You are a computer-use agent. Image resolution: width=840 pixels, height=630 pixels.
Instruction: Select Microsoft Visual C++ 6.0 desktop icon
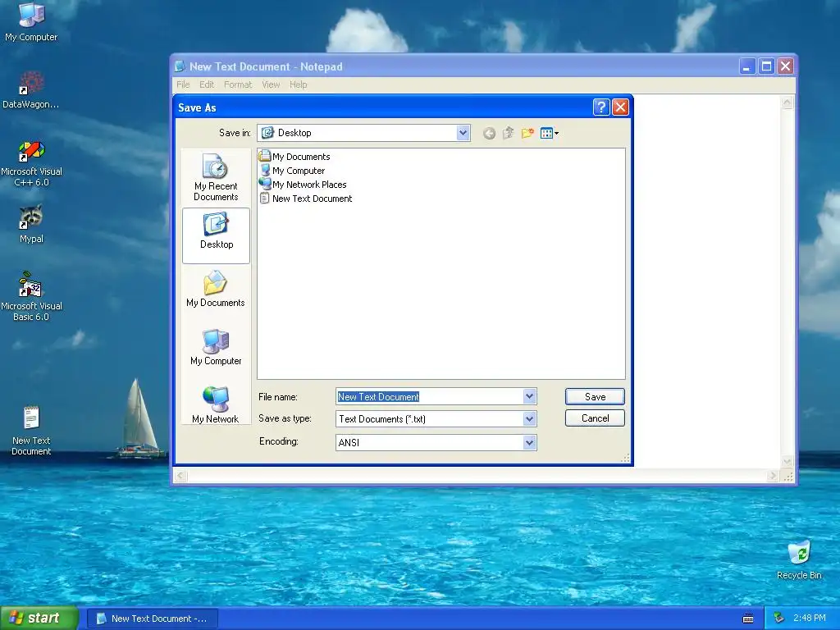tap(31, 163)
